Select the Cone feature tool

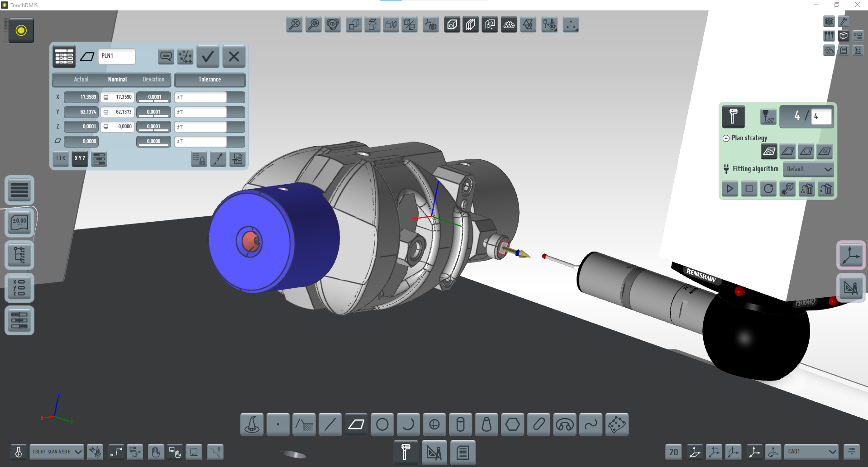click(486, 424)
